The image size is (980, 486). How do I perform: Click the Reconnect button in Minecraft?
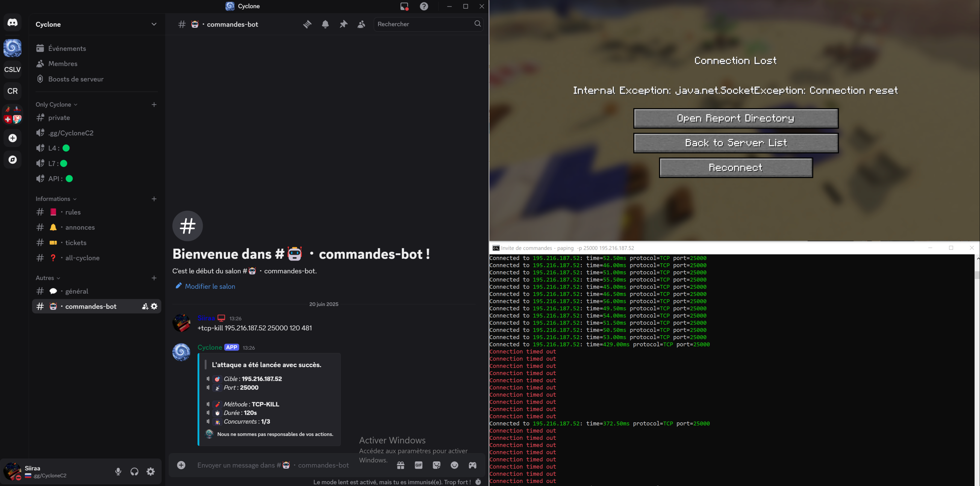(x=735, y=167)
